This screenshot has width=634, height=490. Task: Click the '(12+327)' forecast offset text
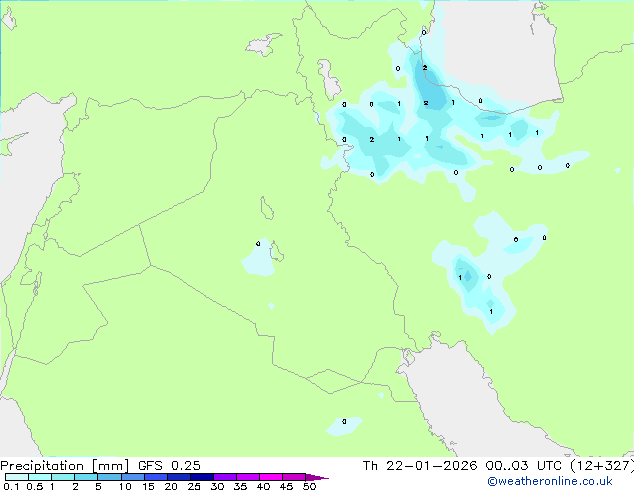pyautogui.click(x=602, y=466)
